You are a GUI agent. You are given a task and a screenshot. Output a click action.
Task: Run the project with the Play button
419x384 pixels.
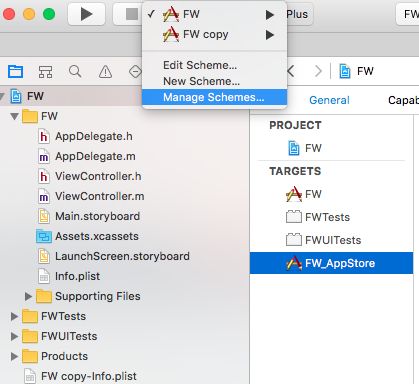point(86,14)
